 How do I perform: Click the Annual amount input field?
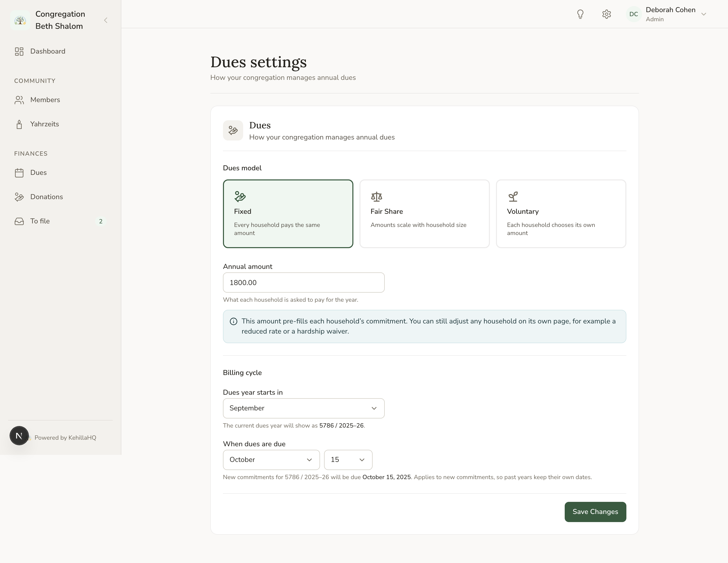point(304,283)
